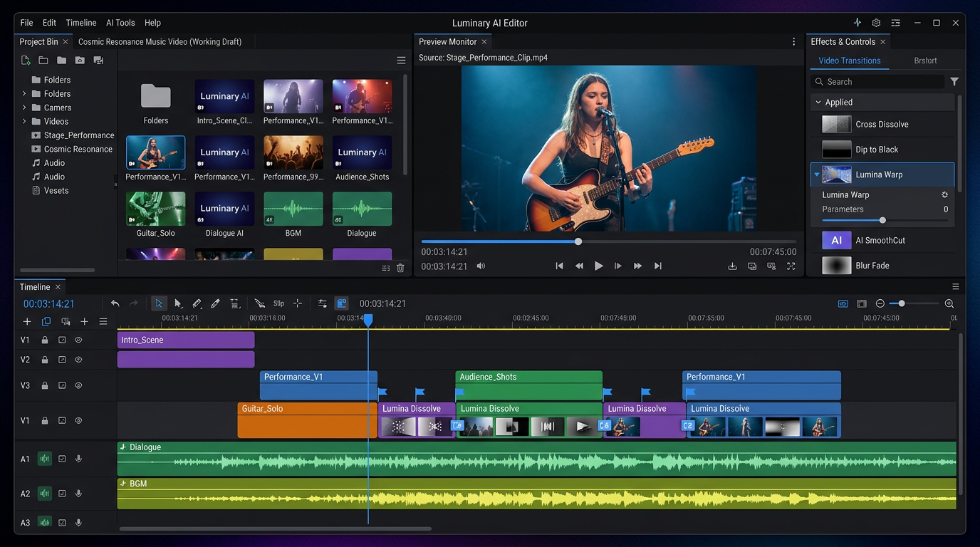Click the trash icon in Project Bin
Image resolution: width=980 pixels, height=547 pixels.
click(x=400, y=268)
